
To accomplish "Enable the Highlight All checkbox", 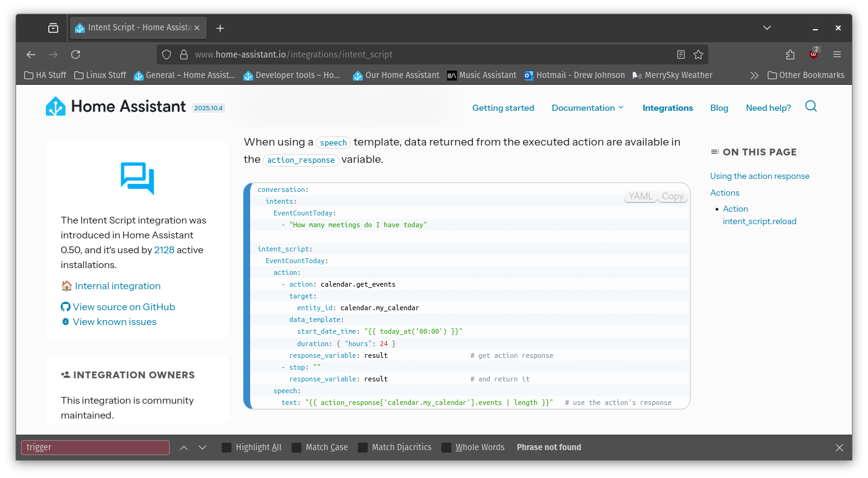I will (x=227, y=448).
